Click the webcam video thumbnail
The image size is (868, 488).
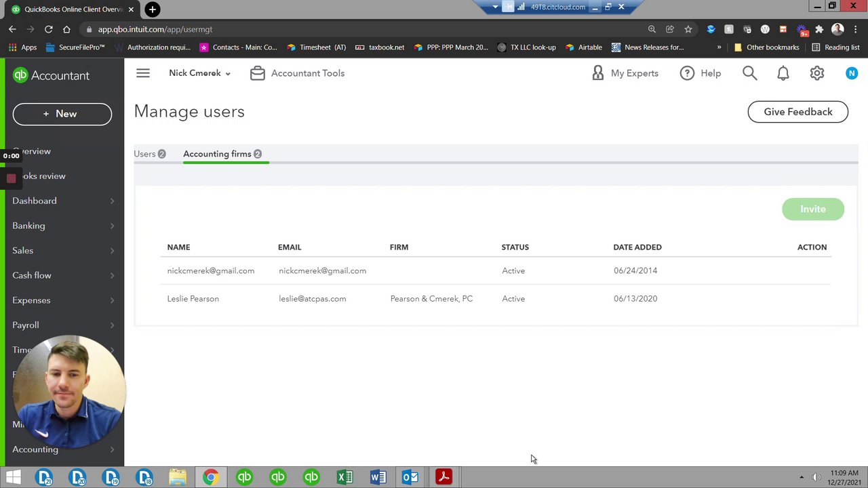(68, 392)
